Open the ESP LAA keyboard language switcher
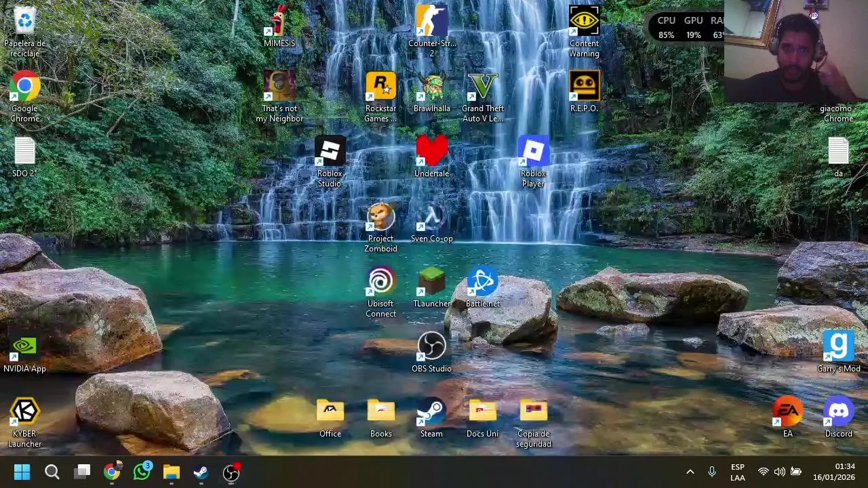The image size is (868, 488). coord(738,472)
